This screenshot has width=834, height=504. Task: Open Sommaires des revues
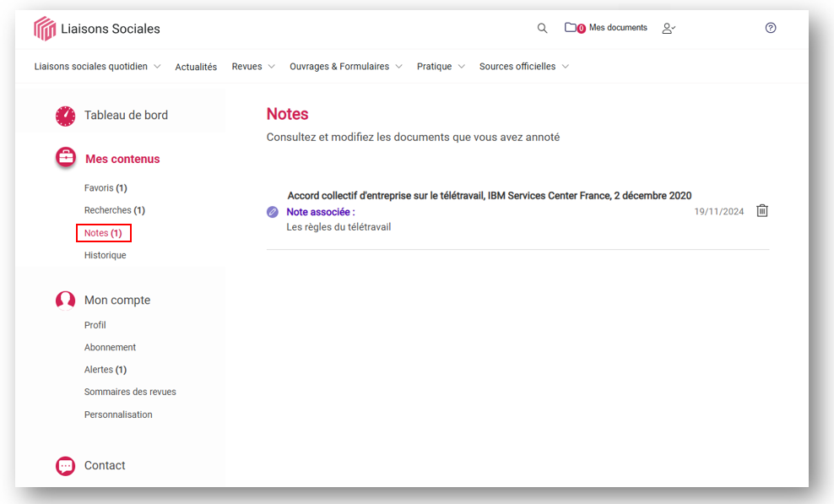coord(130,393)
